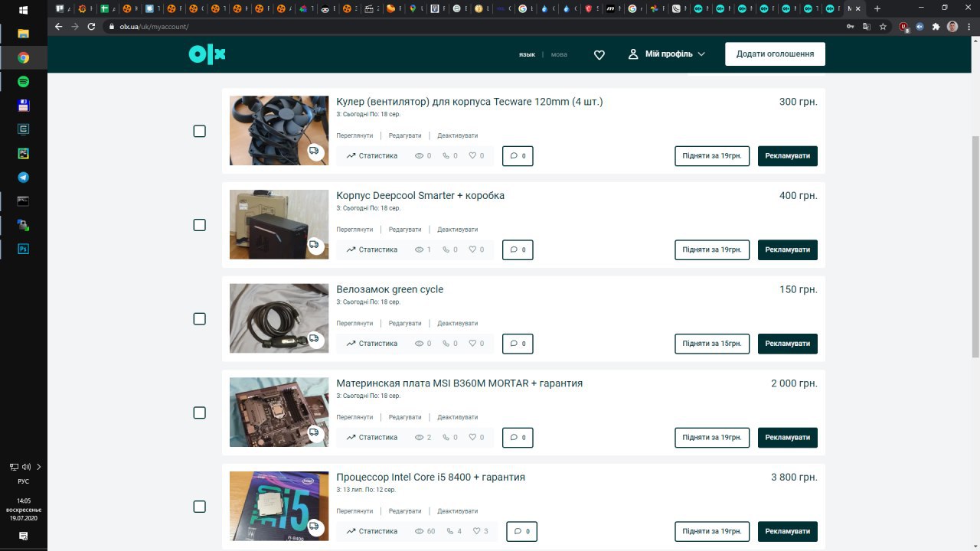
Task: Click the page vertical scrollbar
Action: 975,246
